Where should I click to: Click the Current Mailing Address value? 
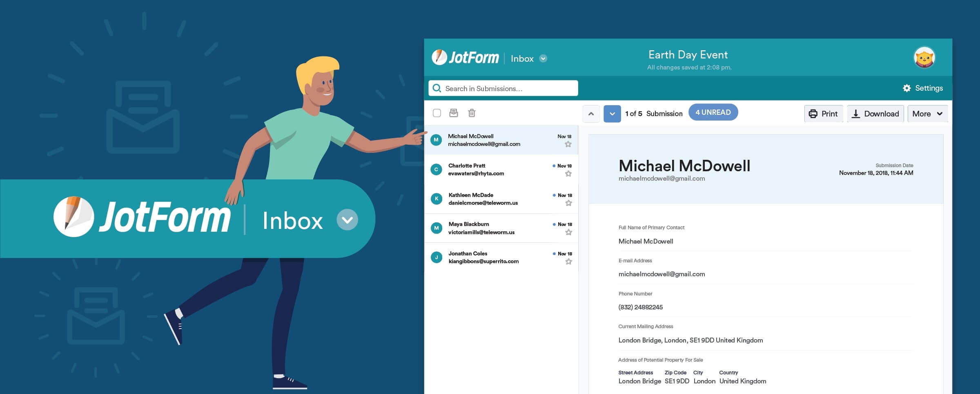tap(690, 340)
